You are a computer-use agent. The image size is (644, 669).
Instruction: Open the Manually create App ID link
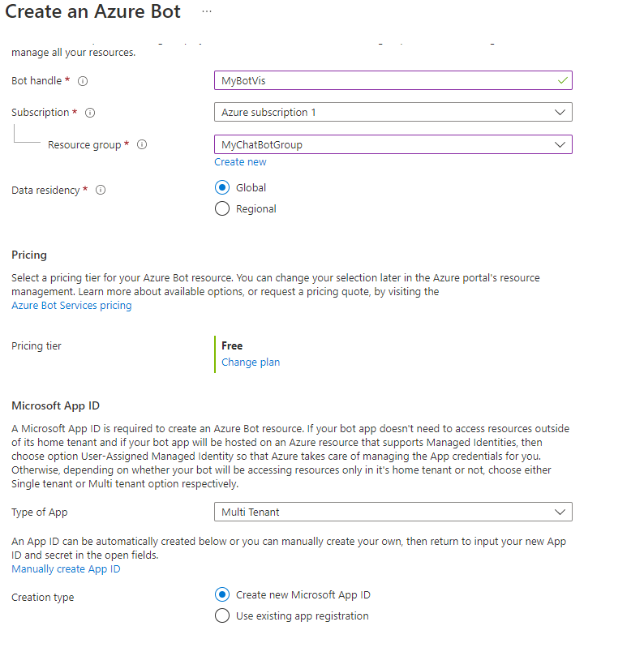pyautogui.click(x=67, y=569)
